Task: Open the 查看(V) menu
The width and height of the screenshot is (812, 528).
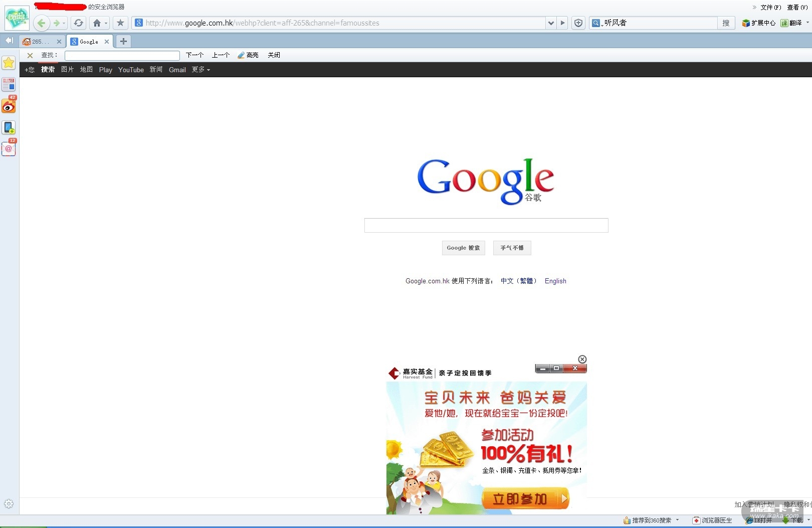Action: pyautogui.click(x=797, y=7)
